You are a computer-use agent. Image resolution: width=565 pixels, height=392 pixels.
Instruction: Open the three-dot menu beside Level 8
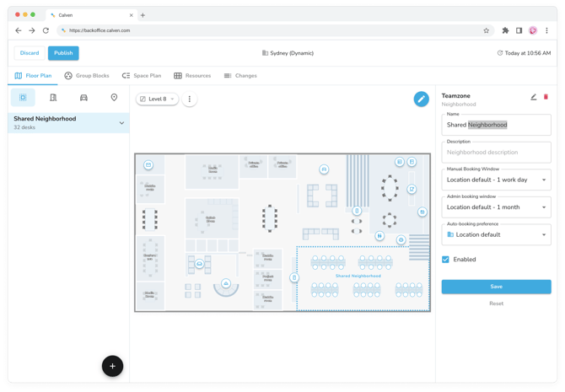click(190, 99)
